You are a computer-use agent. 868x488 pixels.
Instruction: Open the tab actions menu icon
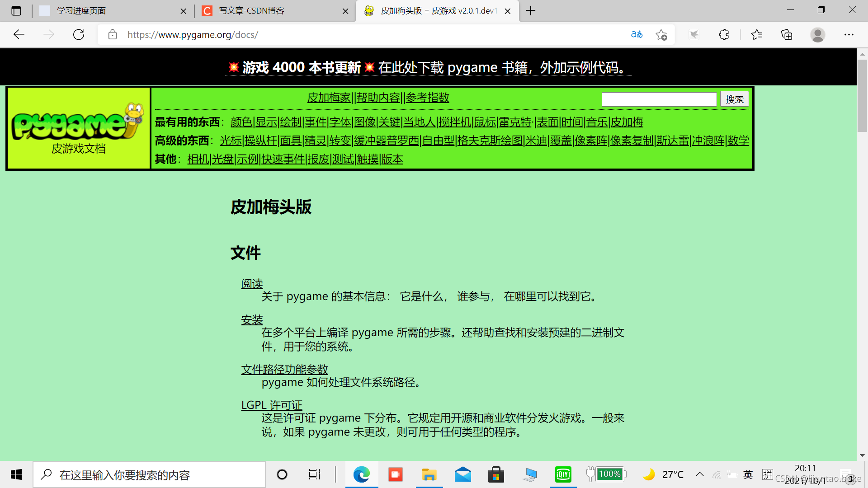pyautogui.click(x=16, y=11)
